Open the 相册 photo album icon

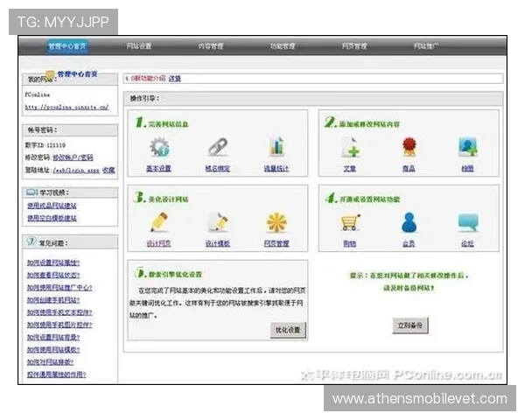(x=468, y=147)
